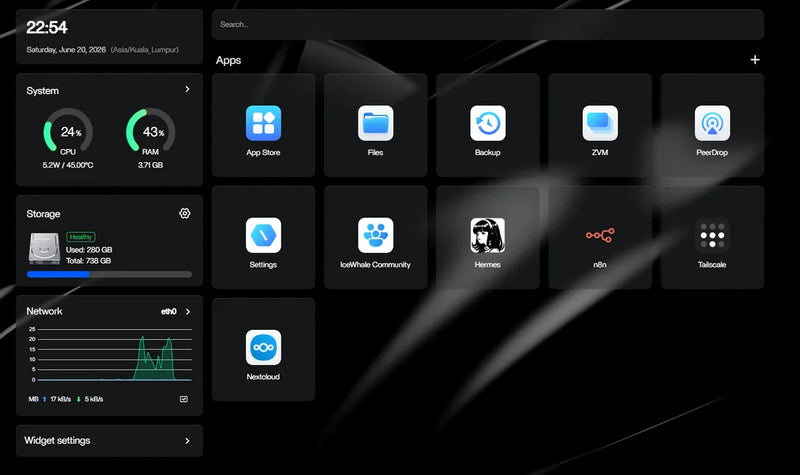800x475 pixels.
Task: Launch the Tailscale app
Action: [712, 238]
